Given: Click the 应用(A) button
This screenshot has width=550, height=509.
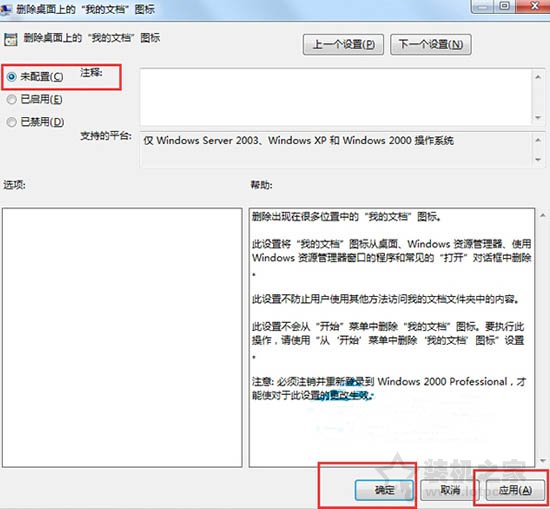Looking at the screenshot, I should click(515, 490).
